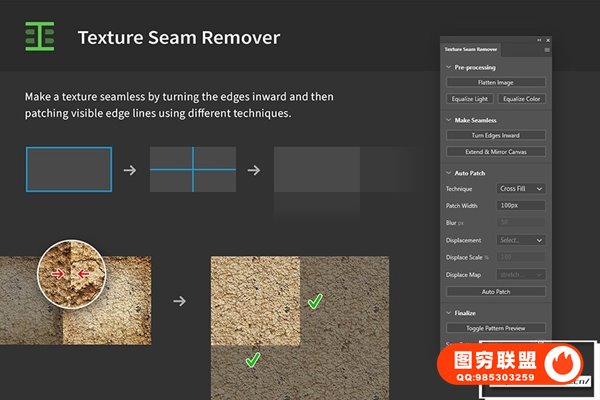Click the Equalize Light button
Screen dimensions: 600x400
[470, 99]
